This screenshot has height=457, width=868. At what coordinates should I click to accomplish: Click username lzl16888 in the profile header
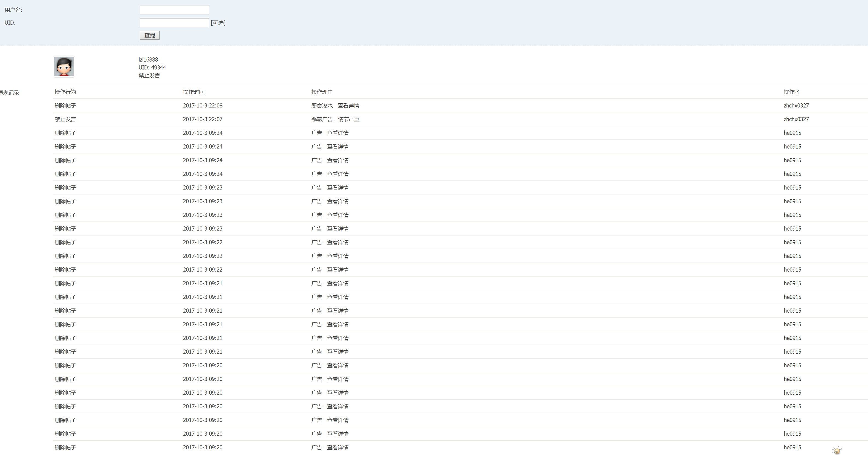148,60
